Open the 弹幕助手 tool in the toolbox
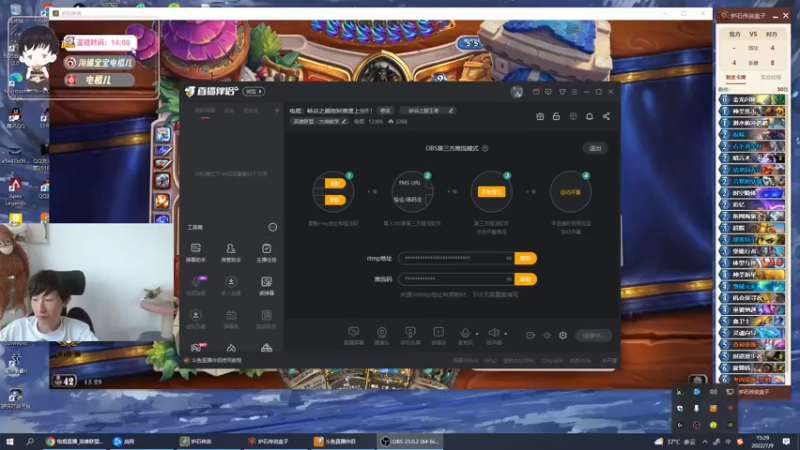Viewport: 800px width, 450px height. (x=195, y=253)
